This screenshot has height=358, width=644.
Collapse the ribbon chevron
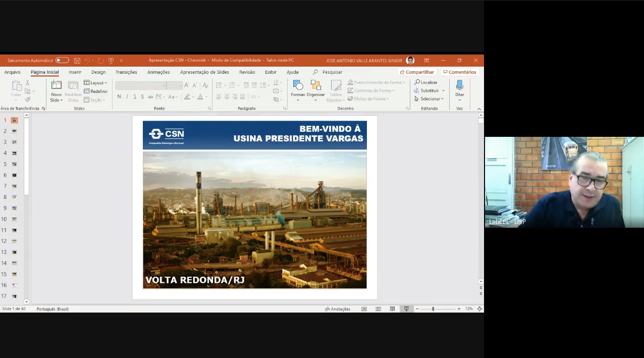click(479, 109)
